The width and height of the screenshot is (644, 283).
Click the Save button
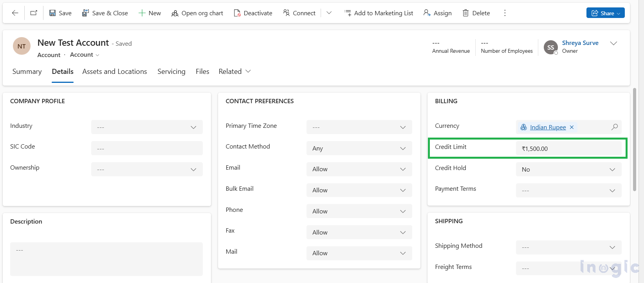point(60,13)
